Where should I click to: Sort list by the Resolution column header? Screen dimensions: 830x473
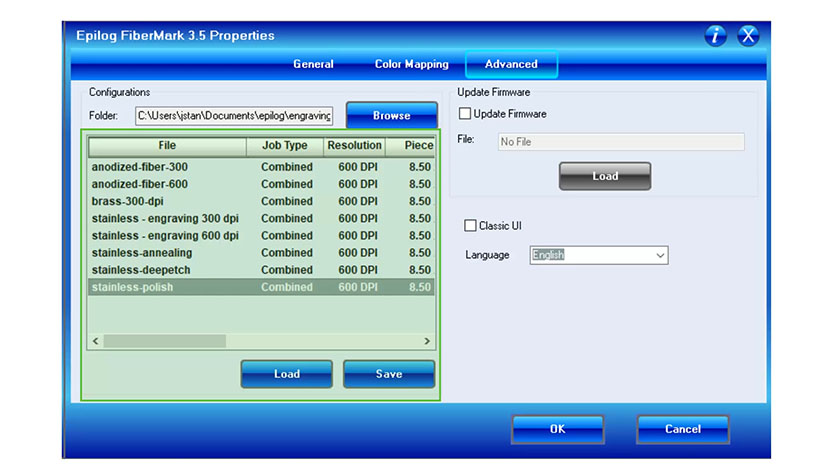[354, 146]
